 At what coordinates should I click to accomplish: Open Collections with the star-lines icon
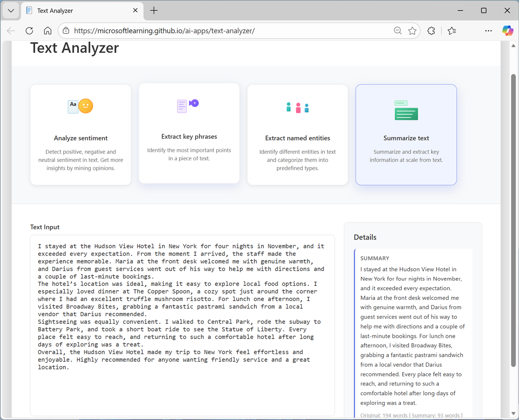click(x=452, y=31)
